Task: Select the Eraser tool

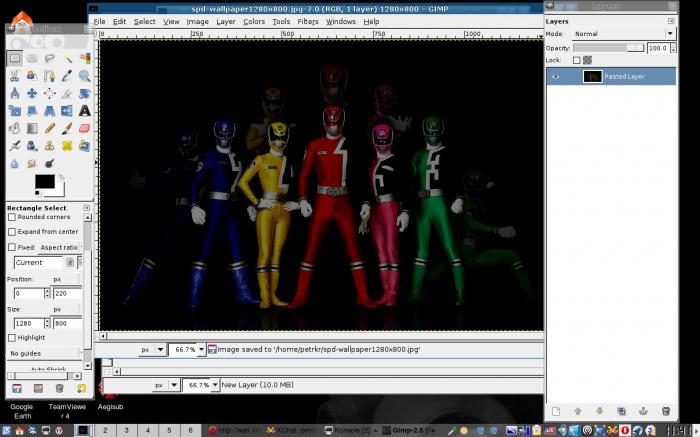Action: coord(84,128)
